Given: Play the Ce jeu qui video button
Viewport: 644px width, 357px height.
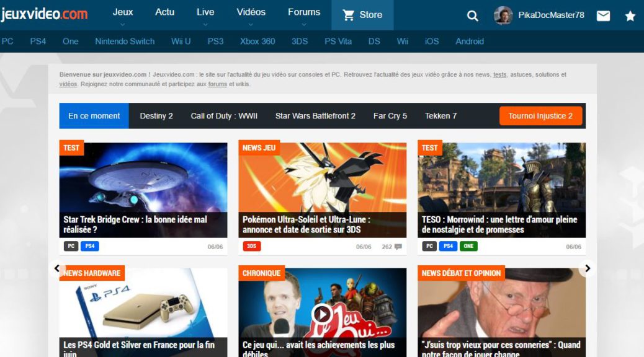Looking at the screenshot, I should pyautogui.click(x=322, y=314).
